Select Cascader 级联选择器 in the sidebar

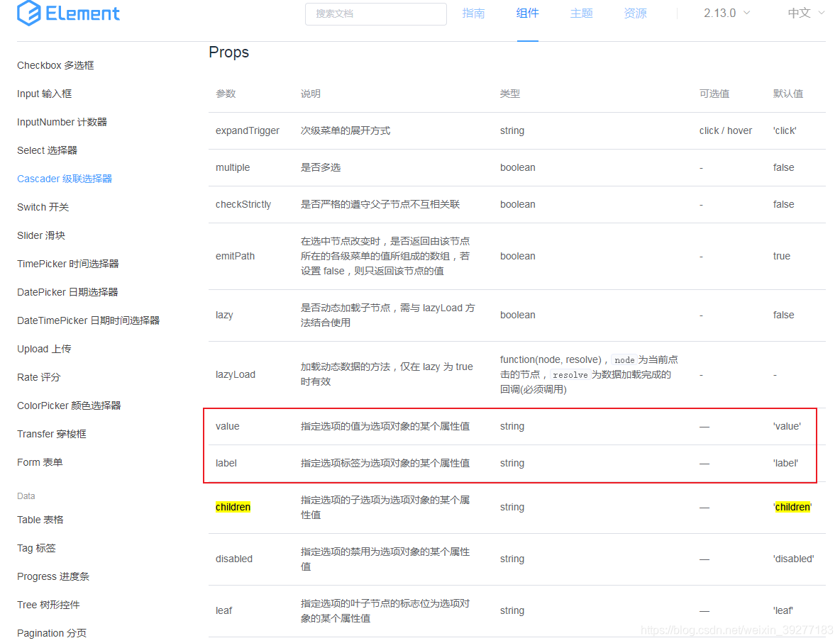click(64, 179)
